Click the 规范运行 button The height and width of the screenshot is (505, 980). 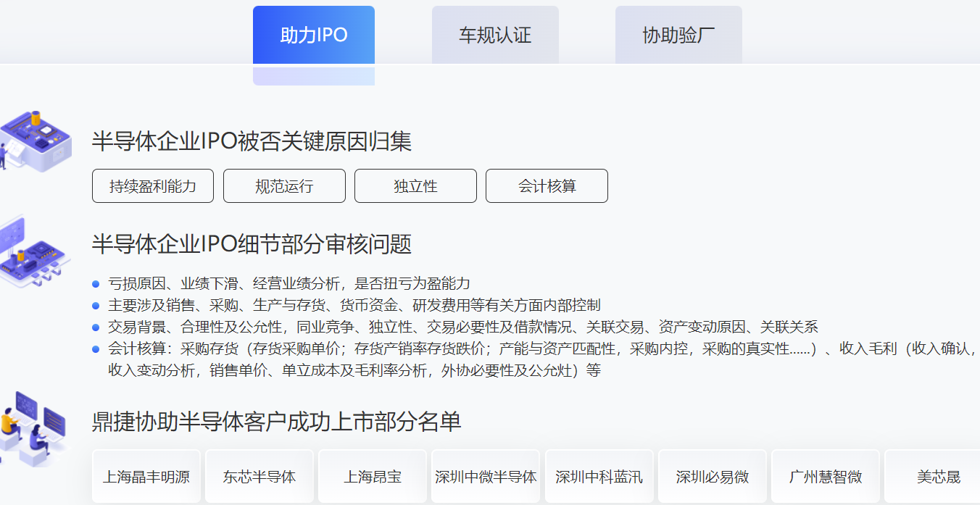tap(284, 186)
